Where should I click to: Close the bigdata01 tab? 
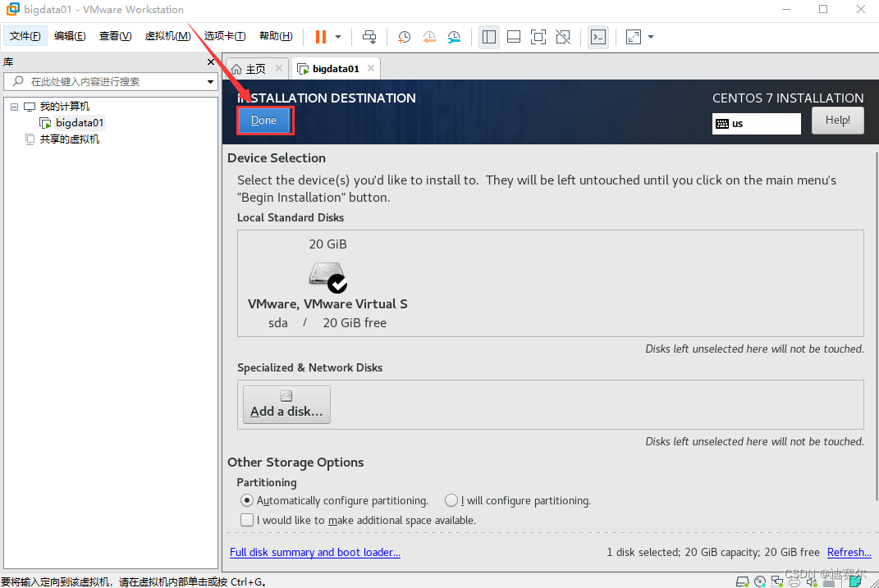point(370,68)
